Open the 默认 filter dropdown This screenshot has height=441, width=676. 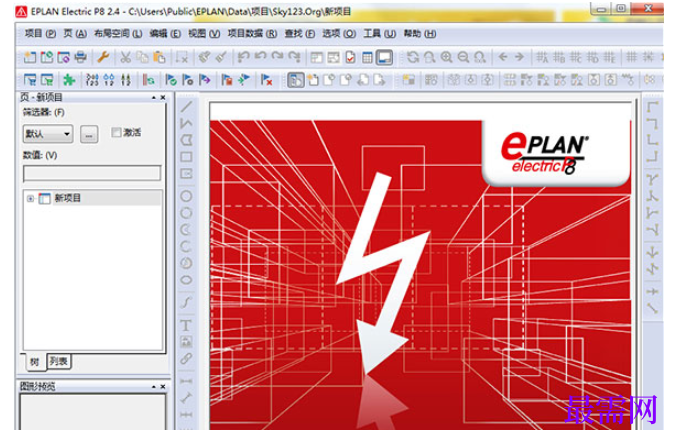point(48,134)
